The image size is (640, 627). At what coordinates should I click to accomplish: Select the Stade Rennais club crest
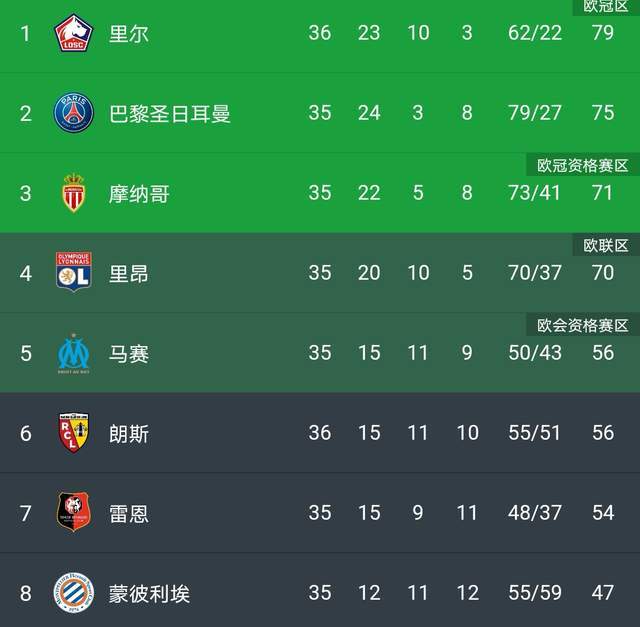[x=73, y=511]
